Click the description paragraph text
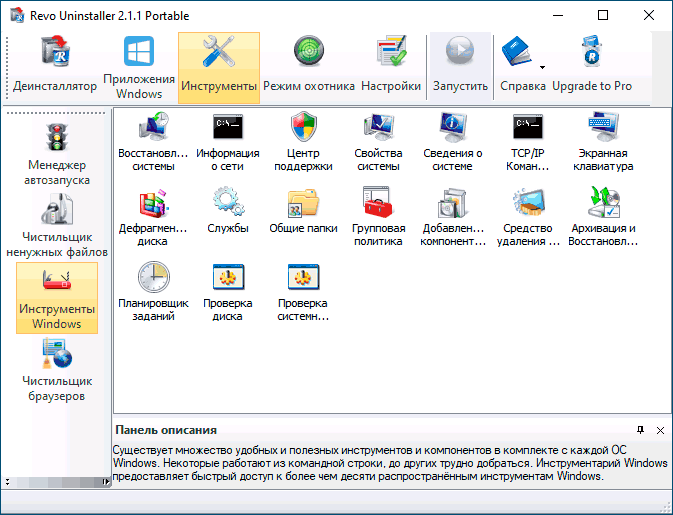Image resolution: width=673 pixels, height=515 pixels. point(390,463)
